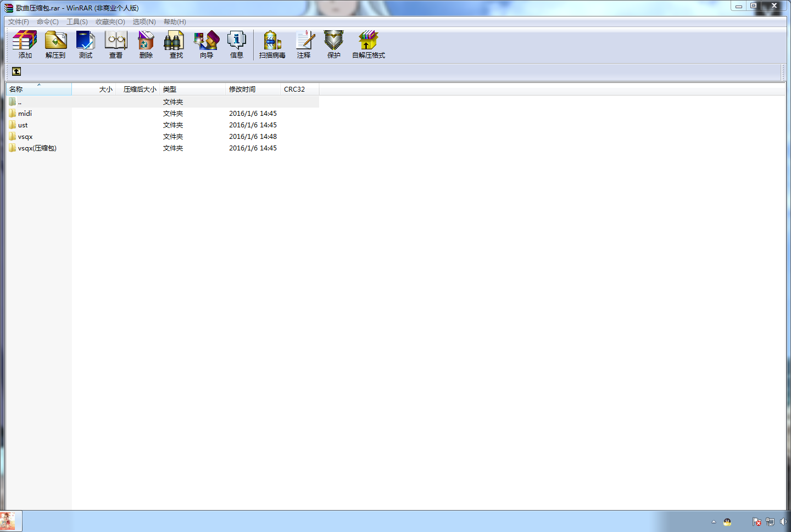Open the Wizard (向导) tool
This screenshot has width=791, height=532.
[207, 44]
